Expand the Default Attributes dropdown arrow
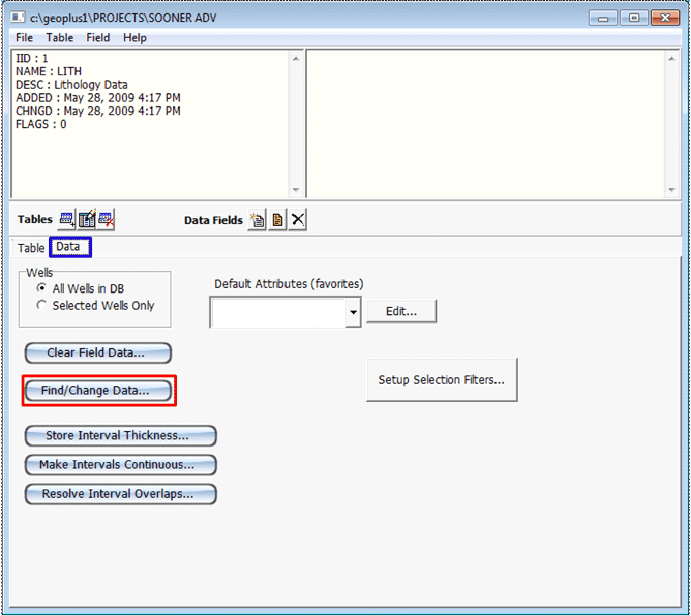 pos(354,313)
